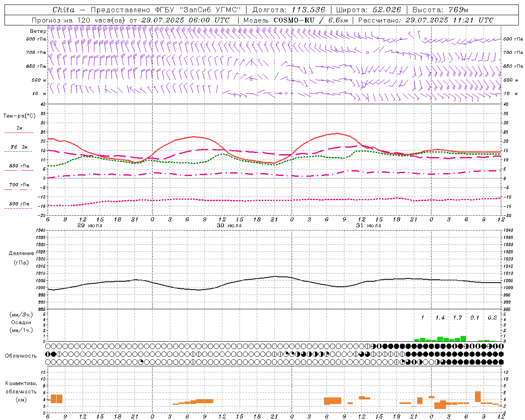Click the "700 гПа" temperature legend entry
Screen dimensions: 525x420
pos(19,185)
